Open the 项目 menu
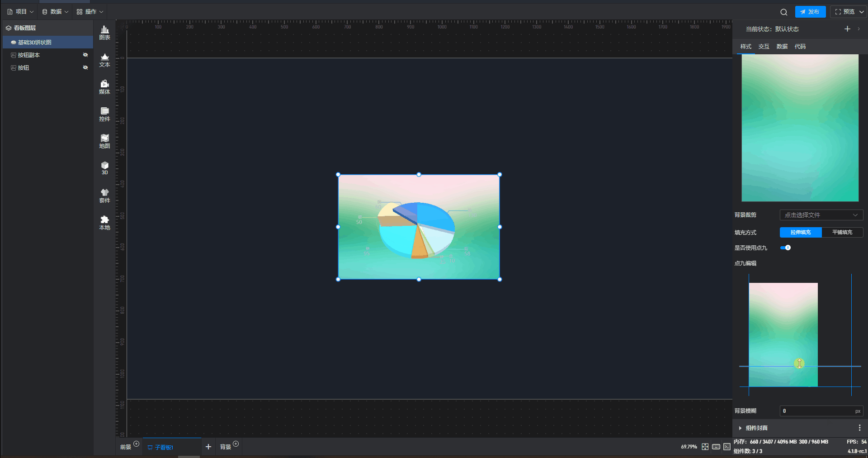Image resolution: width=868 pixels, height=458 pixels. pyautogui.click(x=20, y=12)
